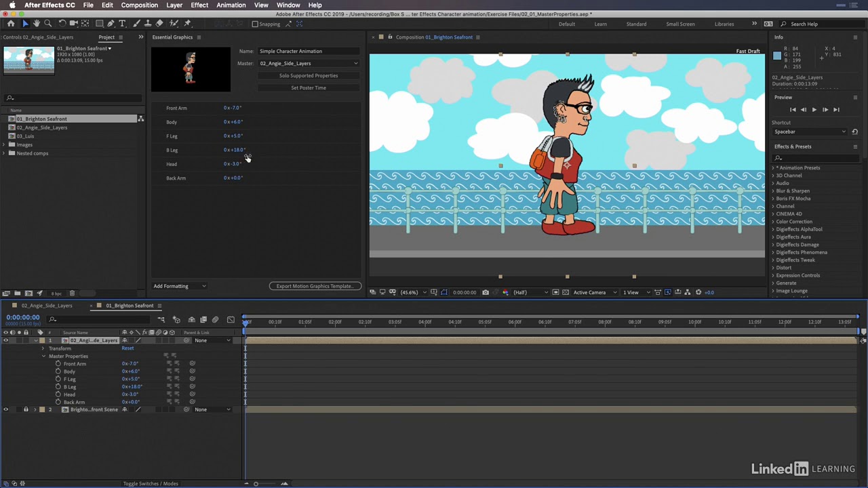Open the Master composition dropdown
Screen dimensions: 868x488
coord(309,63)
